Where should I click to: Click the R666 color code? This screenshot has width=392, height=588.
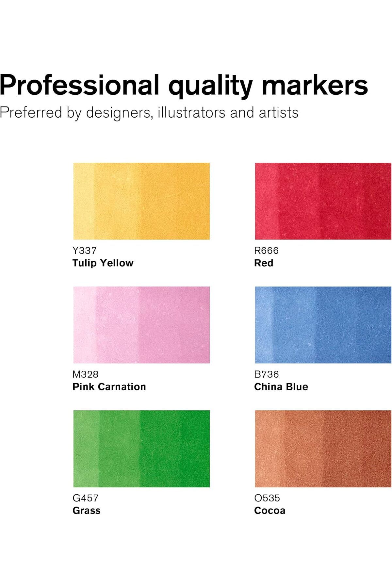[266, 251]
